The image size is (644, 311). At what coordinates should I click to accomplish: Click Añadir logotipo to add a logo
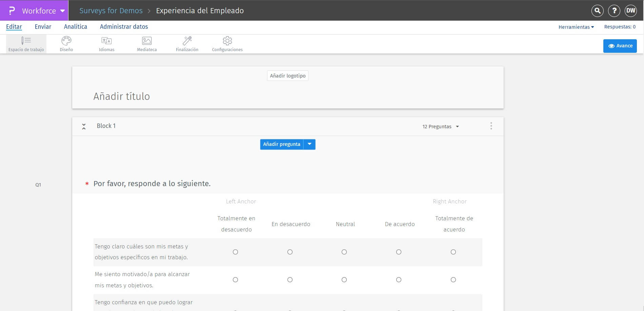(287, 75)
